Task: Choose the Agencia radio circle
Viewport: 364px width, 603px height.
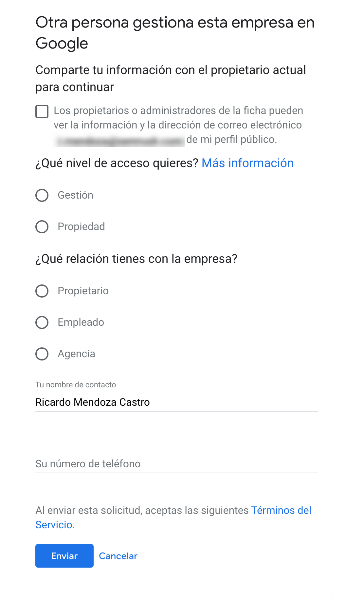Action: [x=42, y=354]
